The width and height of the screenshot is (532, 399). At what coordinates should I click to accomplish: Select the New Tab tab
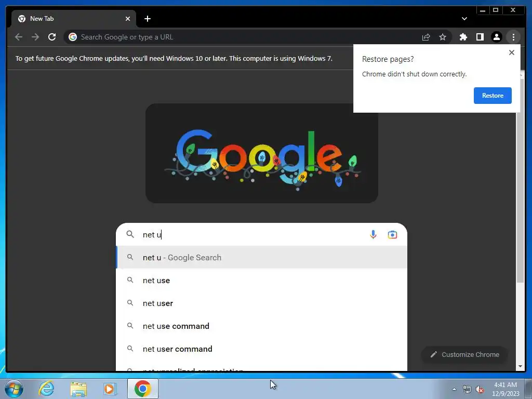coord(74,19)
